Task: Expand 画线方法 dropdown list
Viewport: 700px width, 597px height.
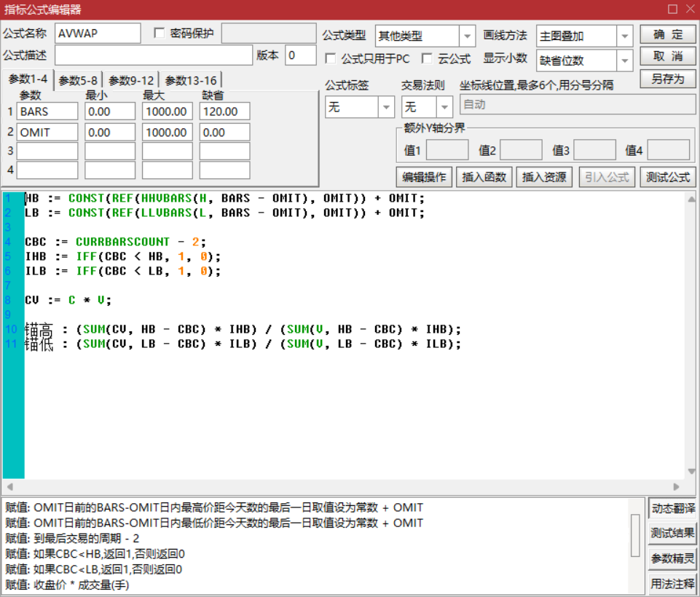Action: coord(624,36)
